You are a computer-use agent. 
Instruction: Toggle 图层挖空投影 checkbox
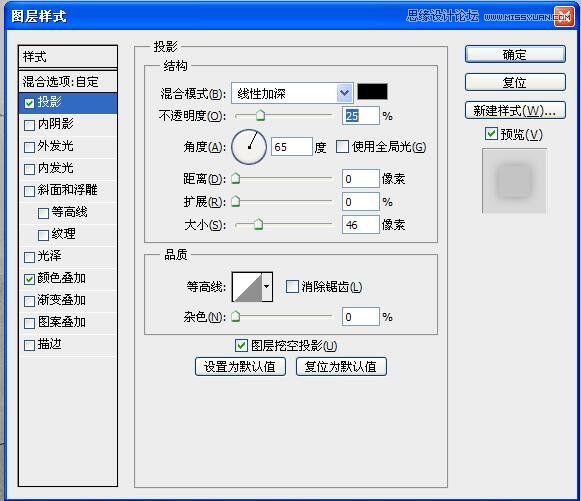(241, 345)
